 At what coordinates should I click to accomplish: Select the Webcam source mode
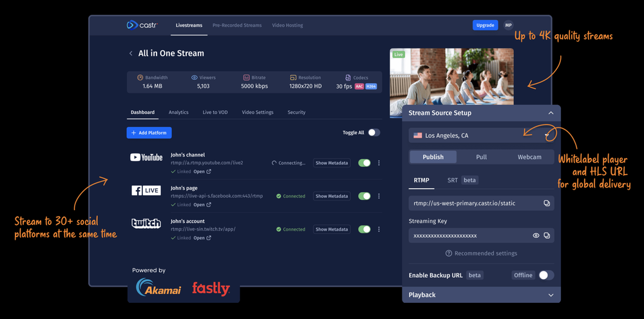coord(529,157)
